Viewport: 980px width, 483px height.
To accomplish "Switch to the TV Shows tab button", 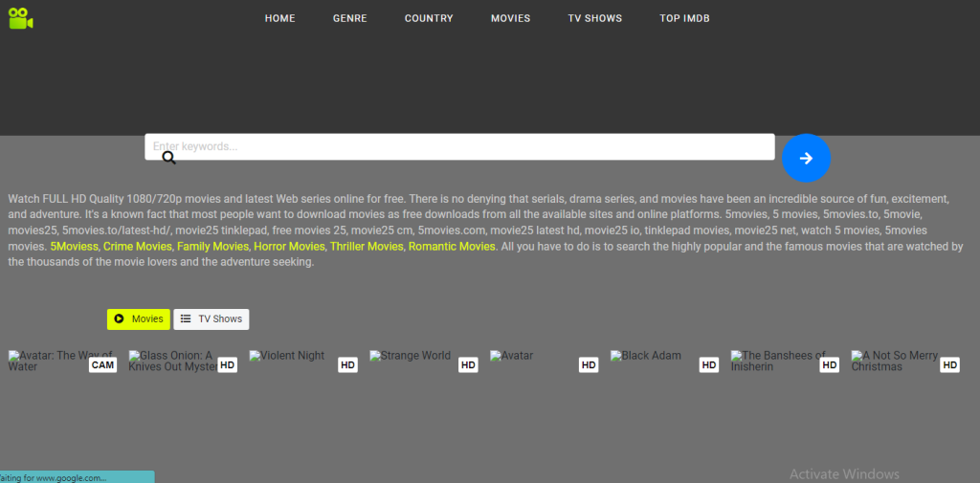I will click(x=212, y=318).
